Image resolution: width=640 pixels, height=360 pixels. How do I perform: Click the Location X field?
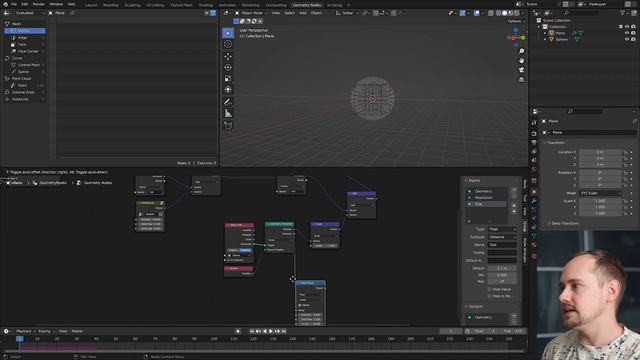(x=600, y=152)
